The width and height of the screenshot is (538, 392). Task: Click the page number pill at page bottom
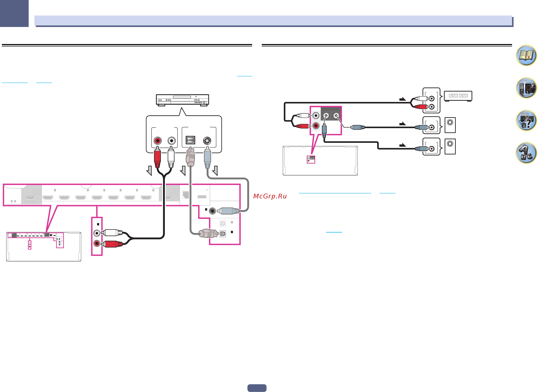click(257, 388)
